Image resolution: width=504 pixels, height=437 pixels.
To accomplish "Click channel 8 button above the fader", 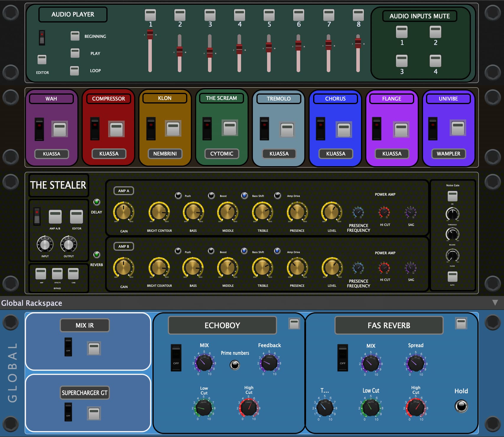I will [358, 15].
